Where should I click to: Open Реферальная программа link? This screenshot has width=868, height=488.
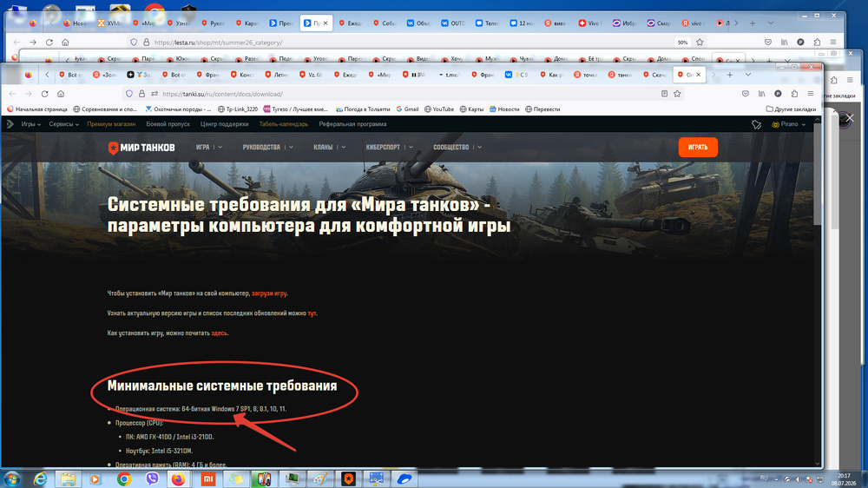tap(352, 124)
